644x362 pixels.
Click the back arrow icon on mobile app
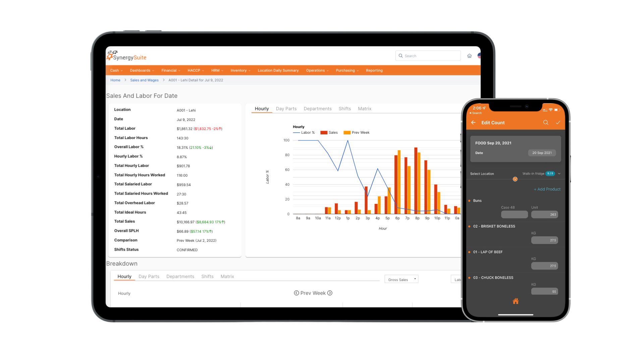click(472, 122)
